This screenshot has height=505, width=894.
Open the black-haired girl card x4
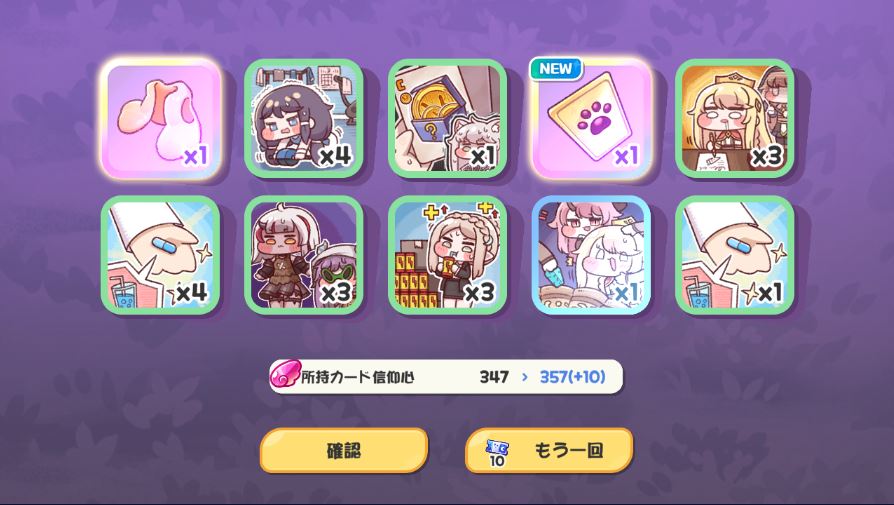304,119
